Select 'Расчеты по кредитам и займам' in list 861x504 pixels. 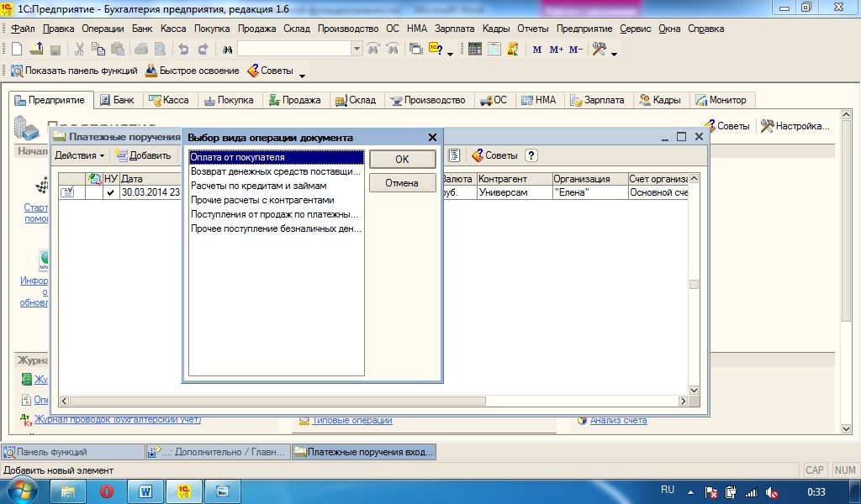[x=253, y=186]
